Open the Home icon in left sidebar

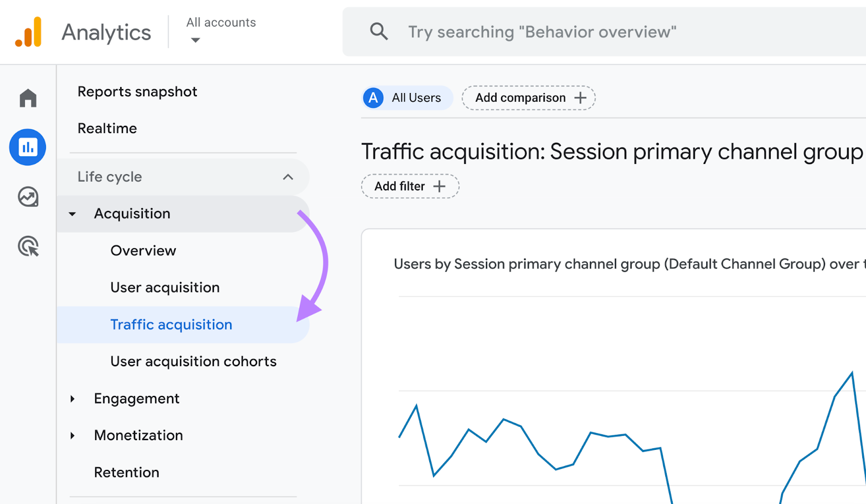pyautogui.click(x=27, y=98)
